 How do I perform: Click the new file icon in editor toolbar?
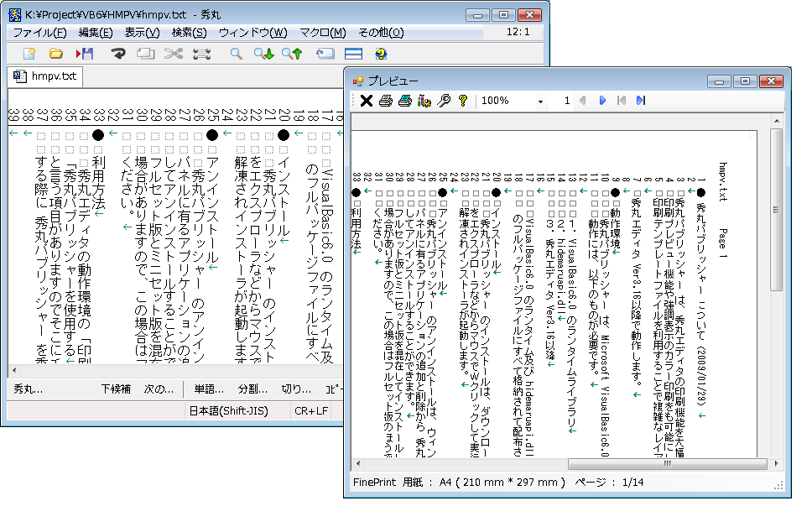click(x=29, y=54)
